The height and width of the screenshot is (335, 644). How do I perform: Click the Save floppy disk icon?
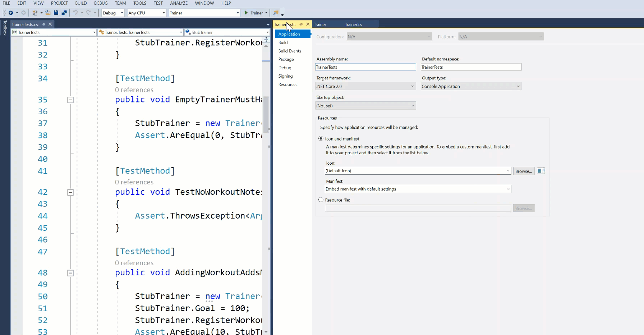pyautogui.click(x=56, y=13)
